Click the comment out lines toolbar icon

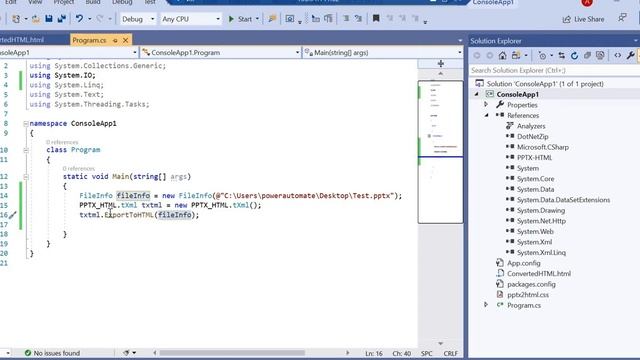pyautogui.click(x=346, y=19)
